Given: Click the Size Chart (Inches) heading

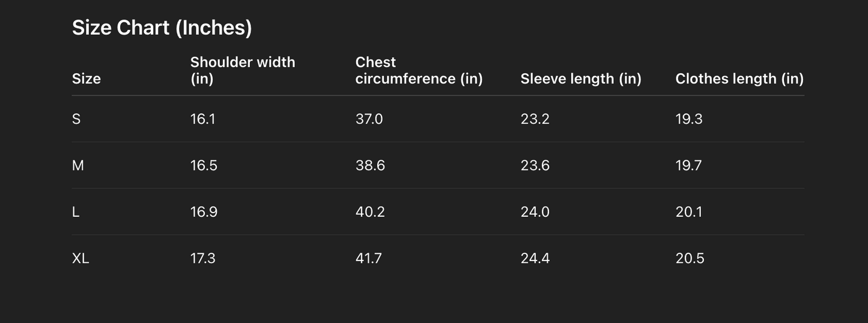Looking at the screenshot, I should 162,28.
